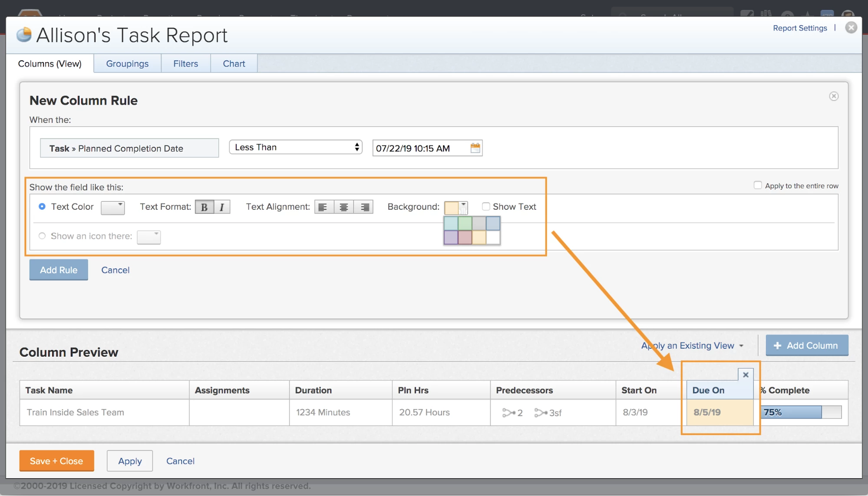Image resolution: width=868 pixels, height=496 pixels.
Task: Open the Less Than condition dropdown
Action: [295, 147]
